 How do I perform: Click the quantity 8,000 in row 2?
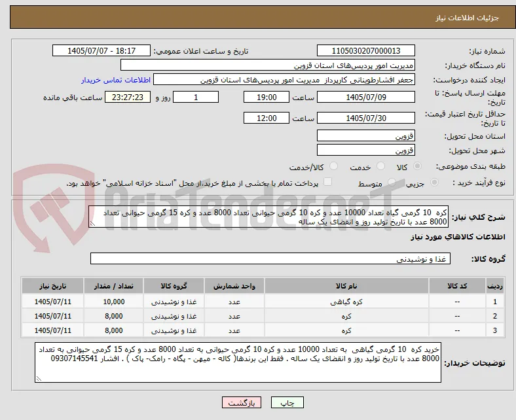tap(114, 316)
